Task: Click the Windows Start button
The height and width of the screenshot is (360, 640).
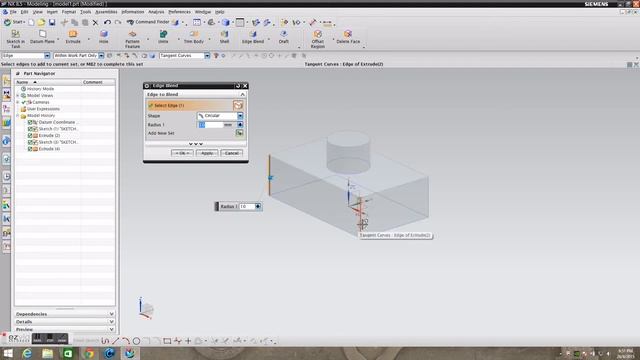Action: [8, 353]
